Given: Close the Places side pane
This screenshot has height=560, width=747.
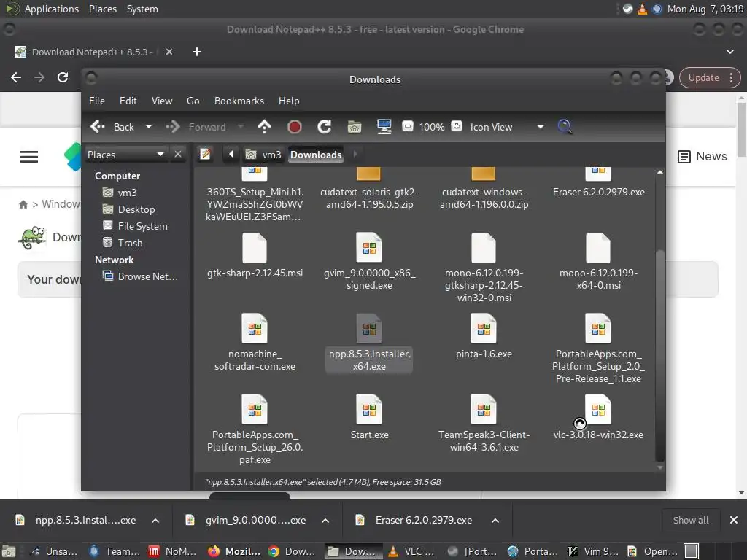Looking at the screenshot, I should (x=178, y=155).
